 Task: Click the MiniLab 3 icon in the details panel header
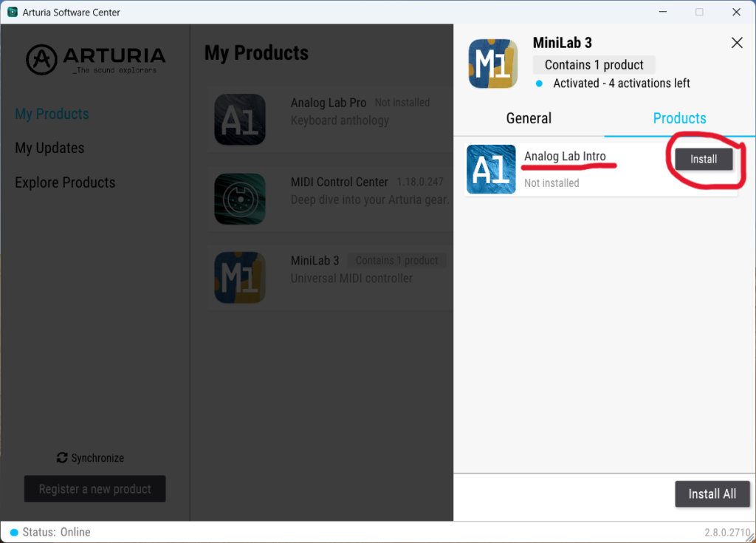[492, 64]
